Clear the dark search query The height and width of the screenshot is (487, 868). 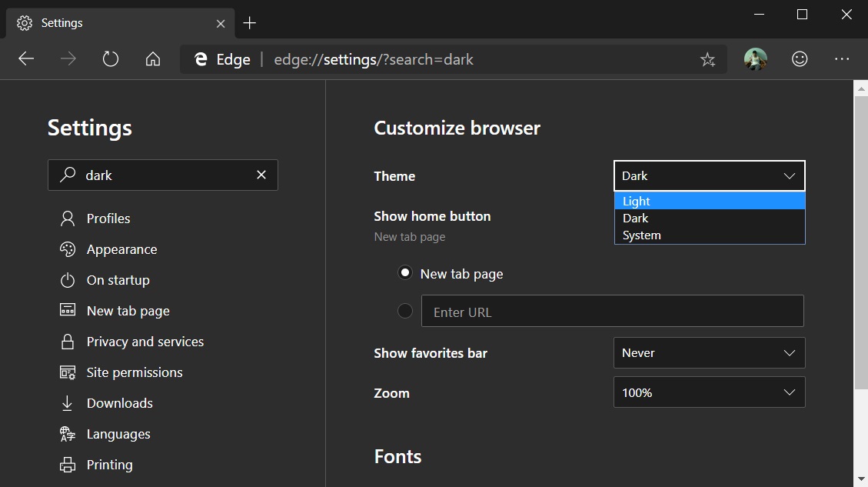(261, 175)
